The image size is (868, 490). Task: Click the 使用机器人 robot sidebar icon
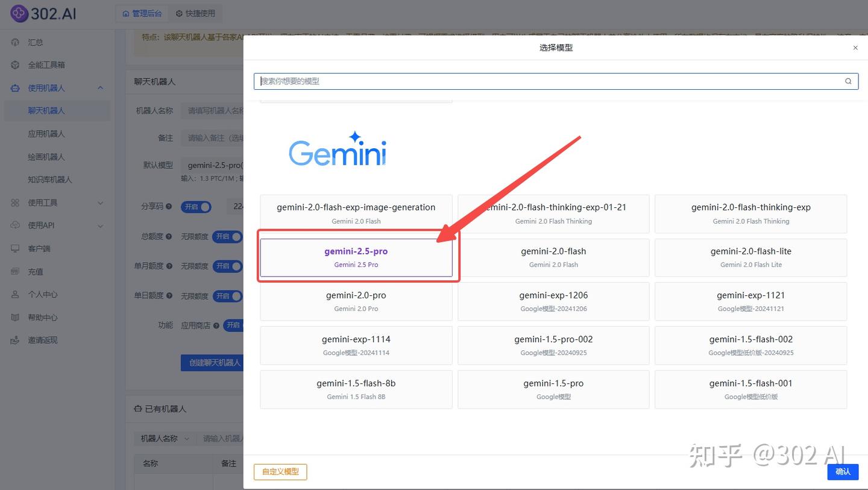15,87
